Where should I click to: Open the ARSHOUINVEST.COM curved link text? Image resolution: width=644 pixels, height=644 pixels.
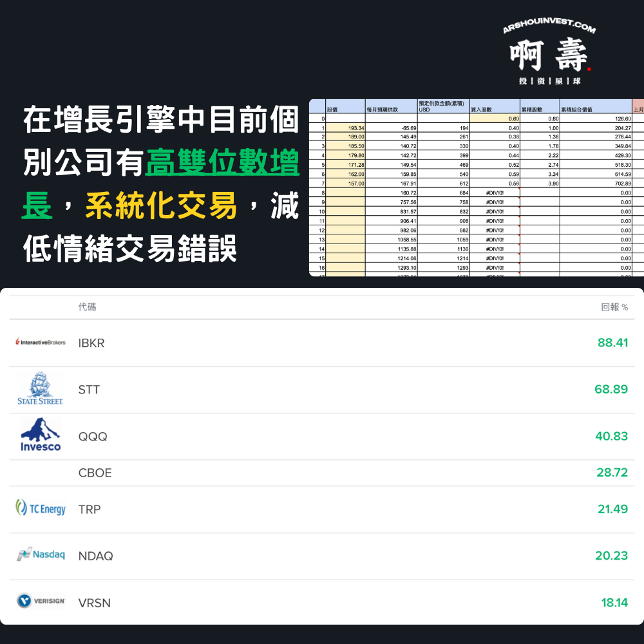pos(549,26)
